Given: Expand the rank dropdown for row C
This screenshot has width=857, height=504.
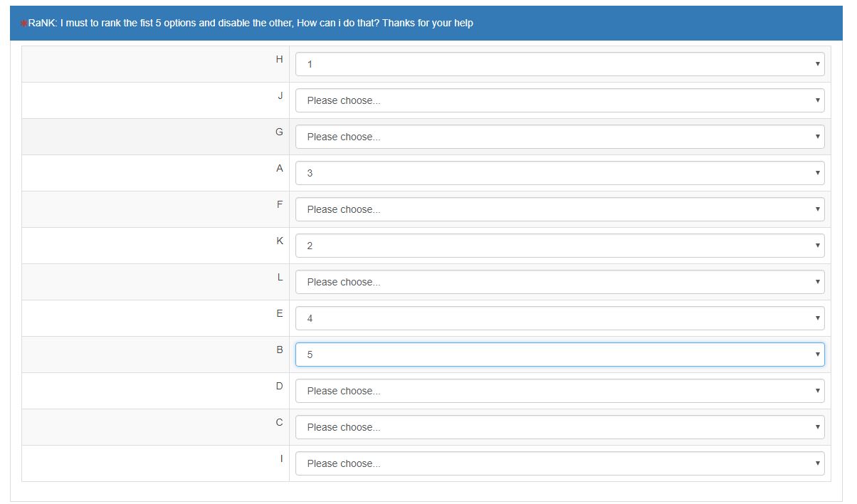Looking at the screenshot, I should click(x=559, y=427).
